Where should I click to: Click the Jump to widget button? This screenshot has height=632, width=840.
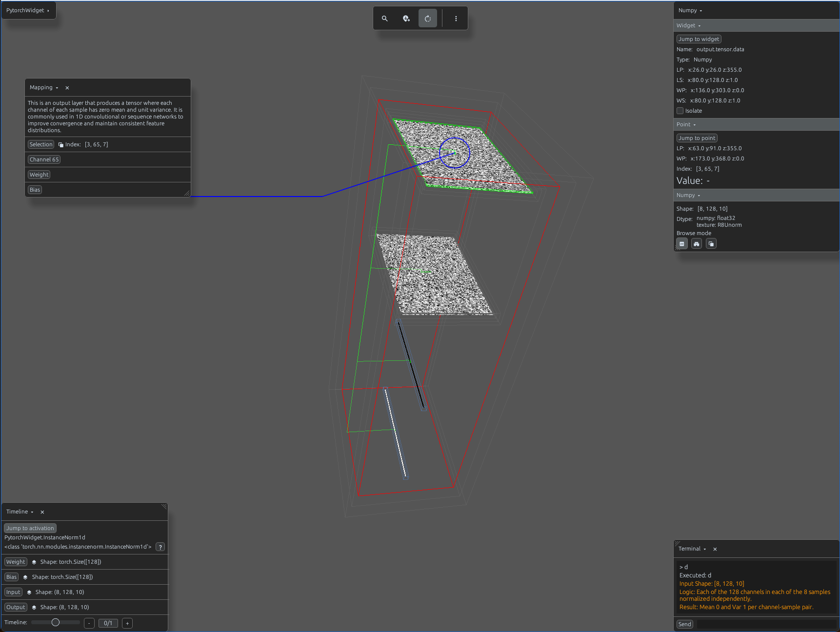coord(699,39)
